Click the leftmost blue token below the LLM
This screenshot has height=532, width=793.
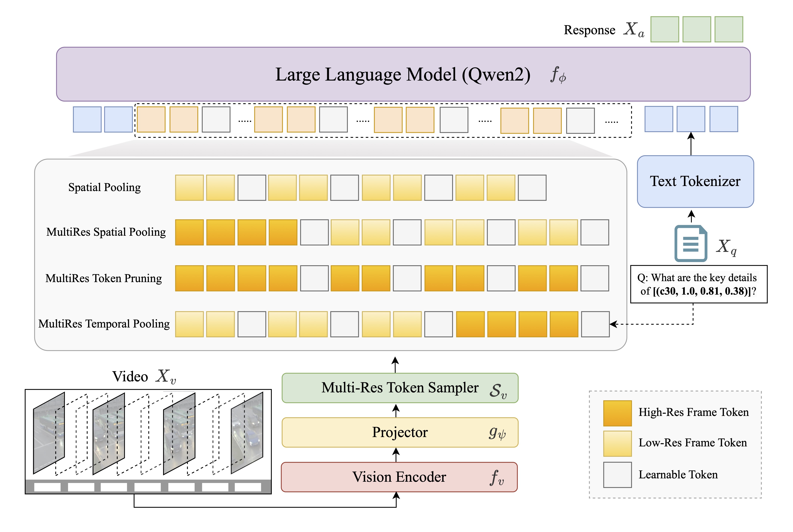click(x=87, y=119)
